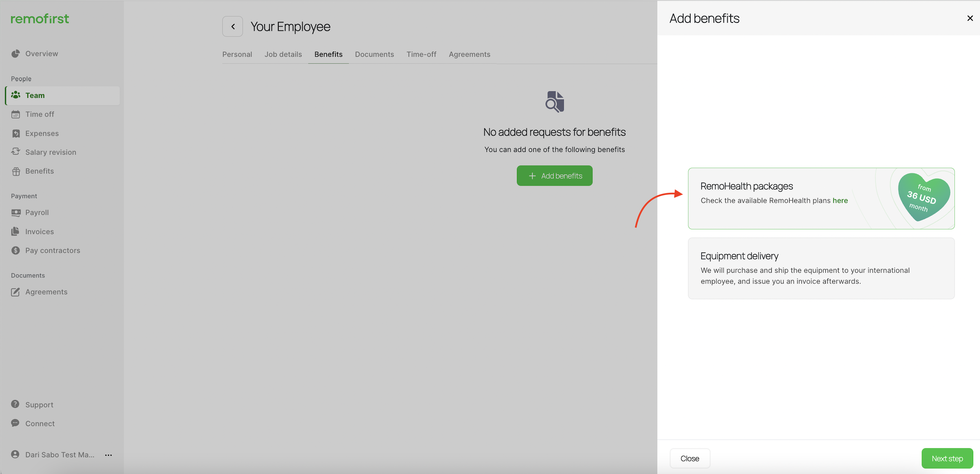Image resolution: width=980 pixels, height=474 pixels.
Task: Open Connect in sidebar
Action: pyautogui.click(x=40, y=423)
